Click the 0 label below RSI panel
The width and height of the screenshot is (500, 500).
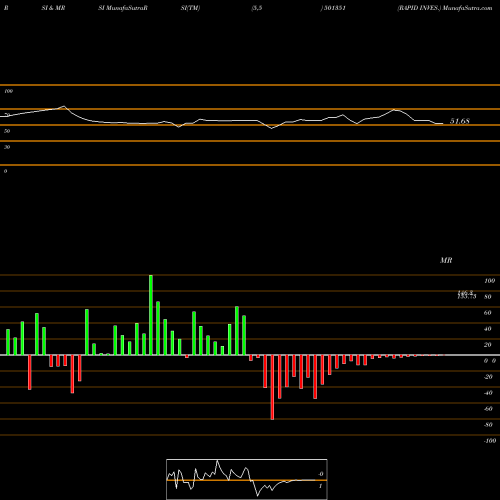click(5, 171)
